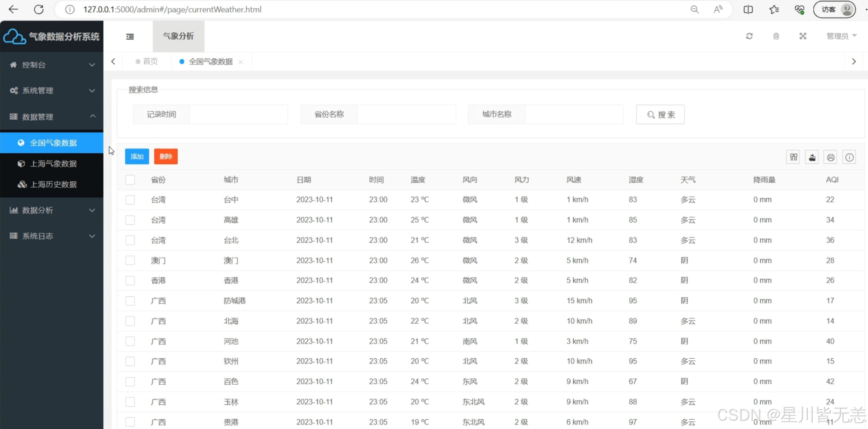
Task: Click the table info icon
Action: click(849, 158)
